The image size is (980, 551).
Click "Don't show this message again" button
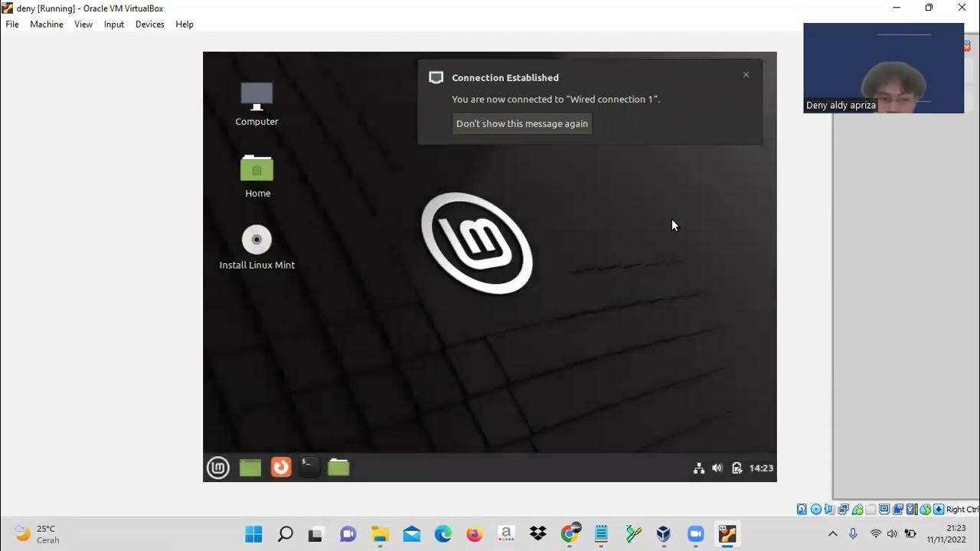click(x=522, y=124)
